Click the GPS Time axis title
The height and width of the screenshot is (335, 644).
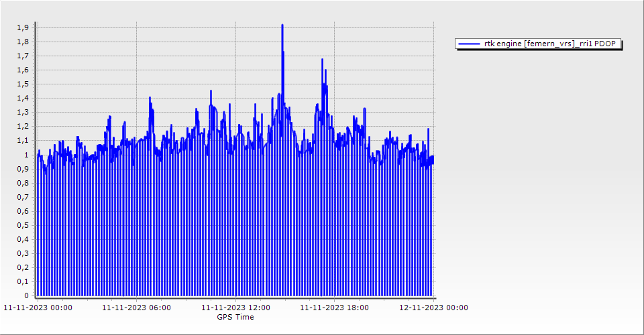(235, 317)
